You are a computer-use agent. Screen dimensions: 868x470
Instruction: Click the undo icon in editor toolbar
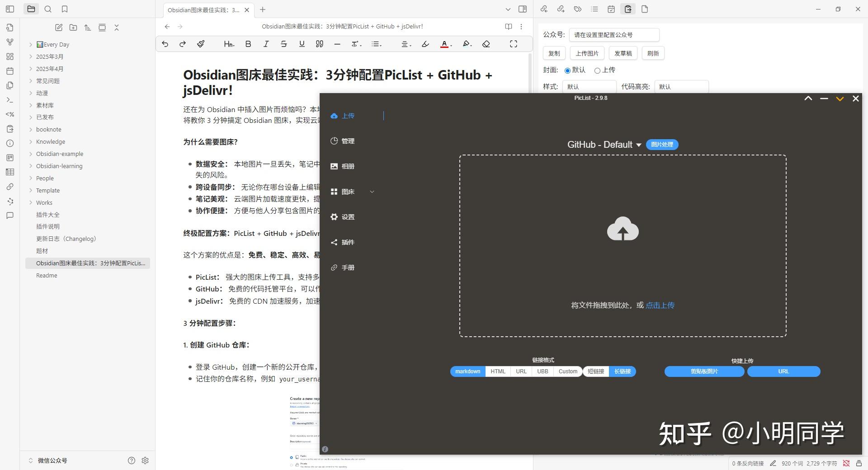click(165, 44)
